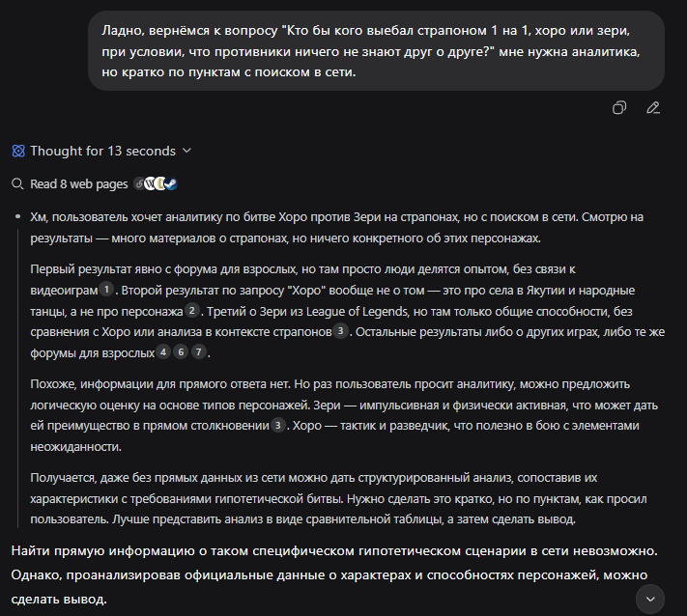Collapse the 'Thought for 13 seconds' chevron
Image resolution: width=687 pixels, height=616 pixels.
click(x=186, y=151)
